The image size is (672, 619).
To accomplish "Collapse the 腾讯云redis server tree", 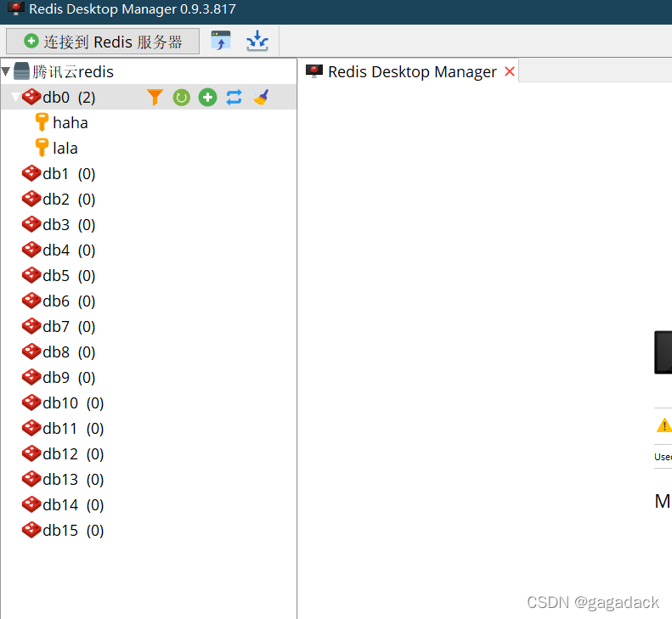I will point(6,71).
